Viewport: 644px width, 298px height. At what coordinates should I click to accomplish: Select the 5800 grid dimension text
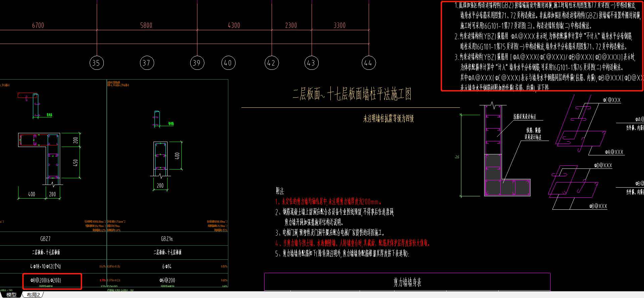[146, 26]
